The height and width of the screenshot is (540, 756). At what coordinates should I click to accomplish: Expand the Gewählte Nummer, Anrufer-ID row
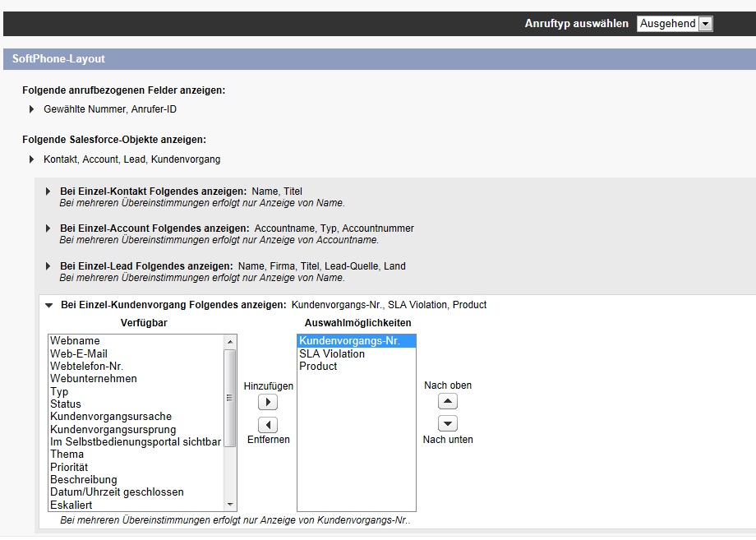[x=31, y=108]
